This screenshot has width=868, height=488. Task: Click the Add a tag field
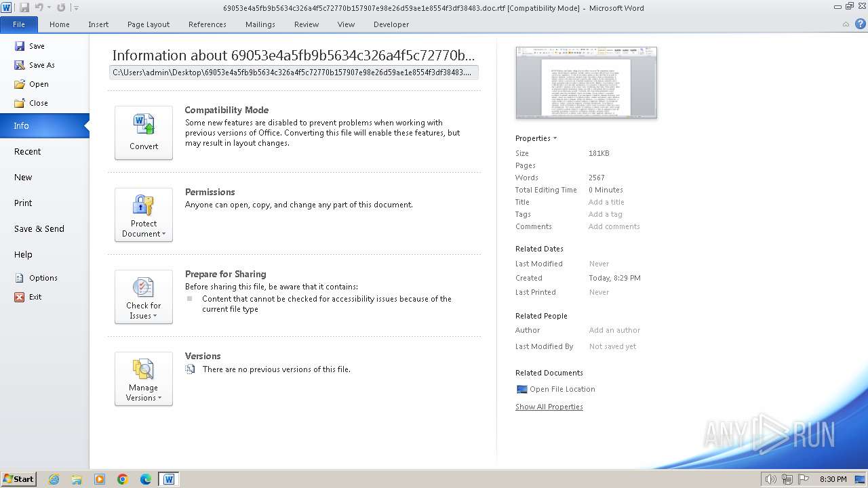click(605, 214)
